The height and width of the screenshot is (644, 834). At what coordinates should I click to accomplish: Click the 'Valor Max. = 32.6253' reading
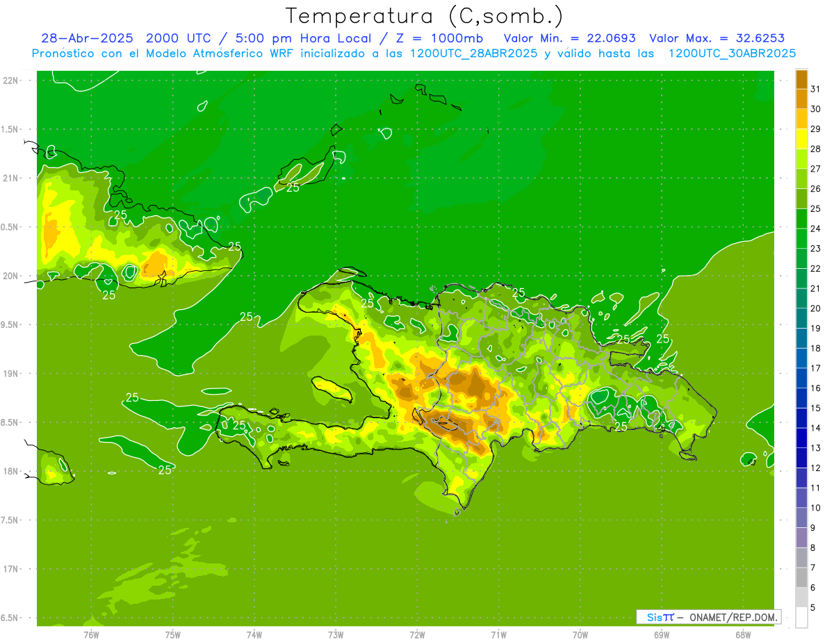pos(717,38)
